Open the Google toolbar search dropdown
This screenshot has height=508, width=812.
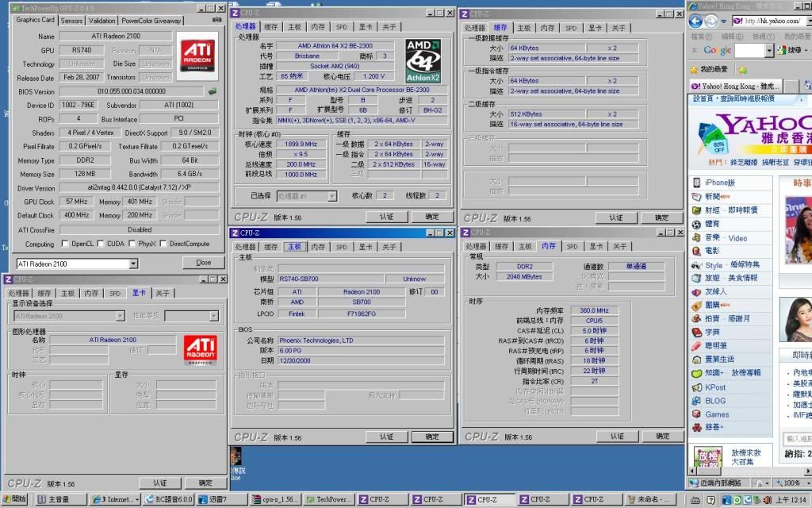(769, 50)
